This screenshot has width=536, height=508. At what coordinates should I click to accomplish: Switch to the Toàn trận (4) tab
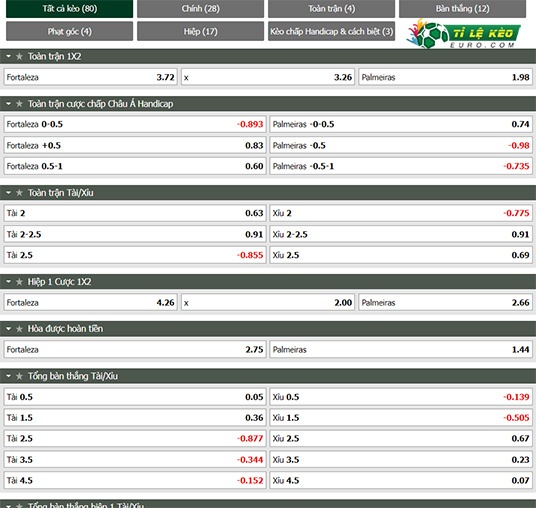pos(331,9)
